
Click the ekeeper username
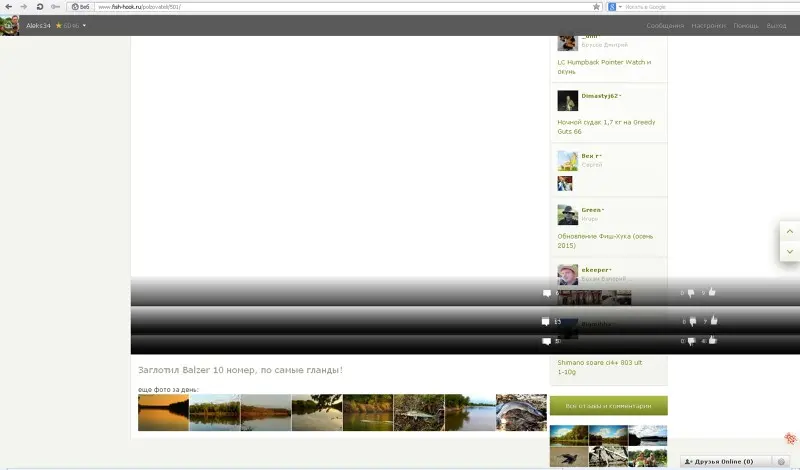click(x=595, y=270)
